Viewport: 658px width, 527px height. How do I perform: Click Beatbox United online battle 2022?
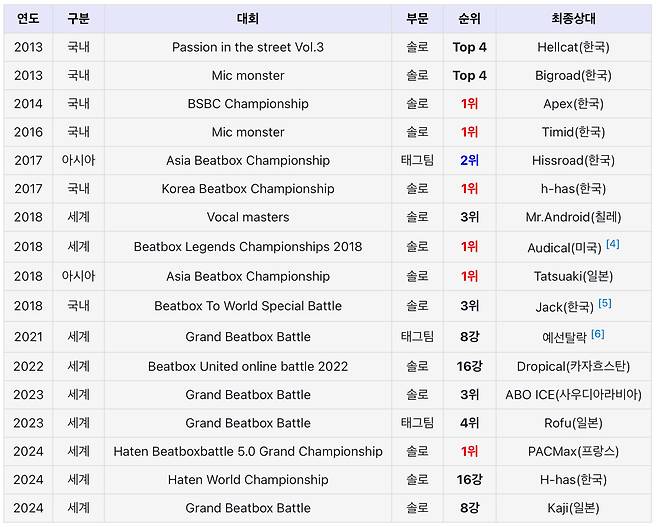248,367
